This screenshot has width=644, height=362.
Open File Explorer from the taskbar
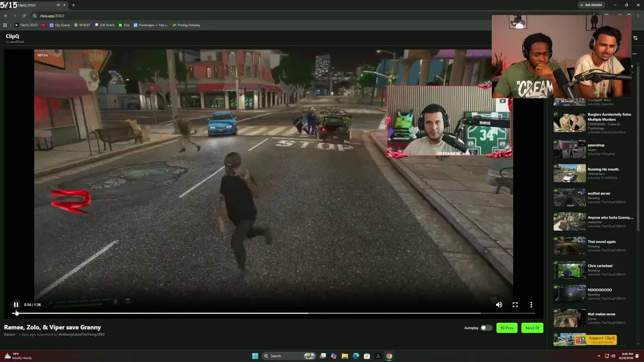pos(345,356)
